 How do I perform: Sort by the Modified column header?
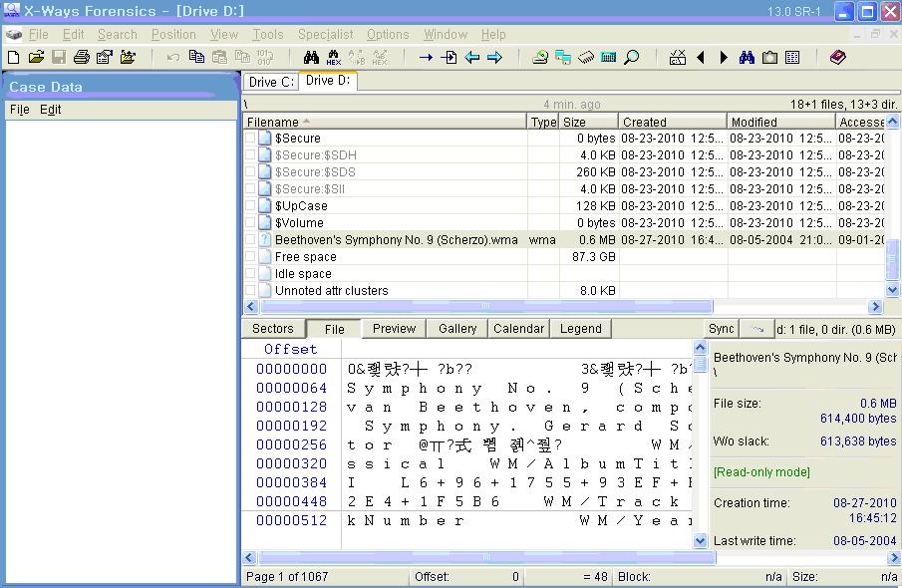(x=781, y=122)
